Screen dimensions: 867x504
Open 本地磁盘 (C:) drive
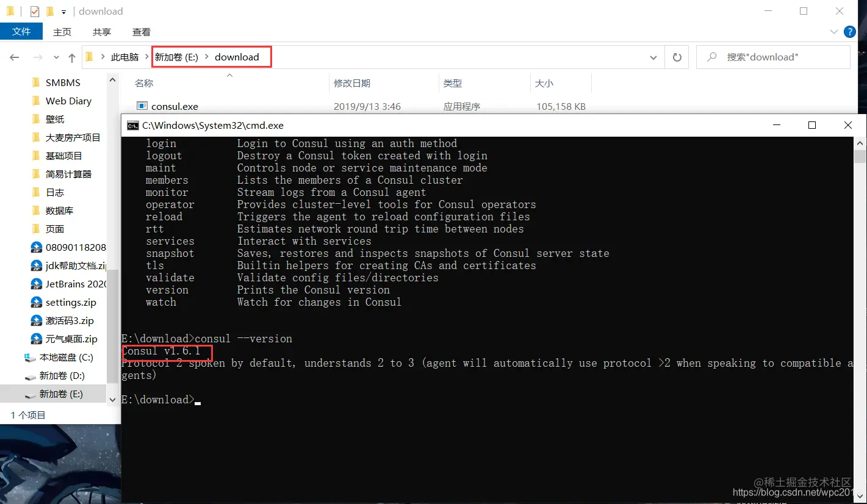point(67,357)
